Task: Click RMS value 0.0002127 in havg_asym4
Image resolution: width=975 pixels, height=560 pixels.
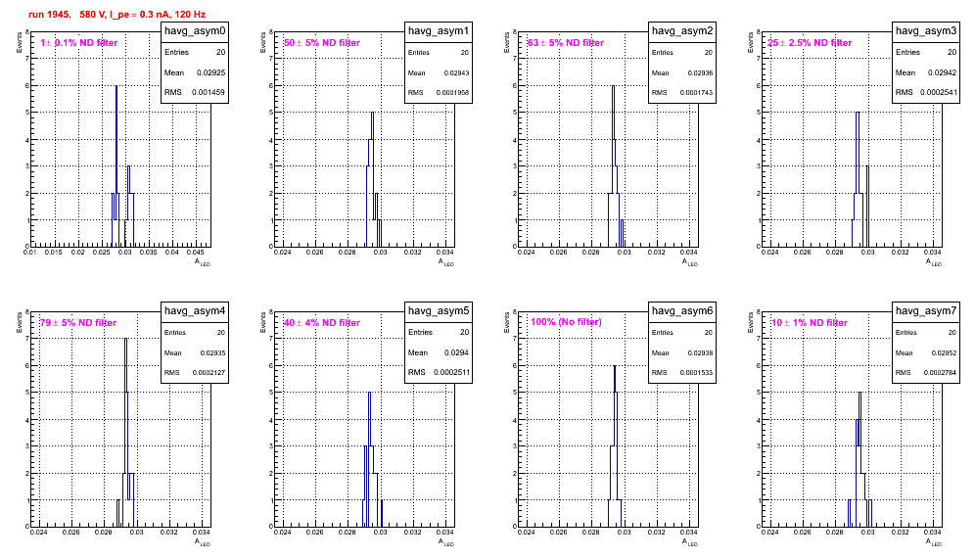Action: tap(209, 373)
